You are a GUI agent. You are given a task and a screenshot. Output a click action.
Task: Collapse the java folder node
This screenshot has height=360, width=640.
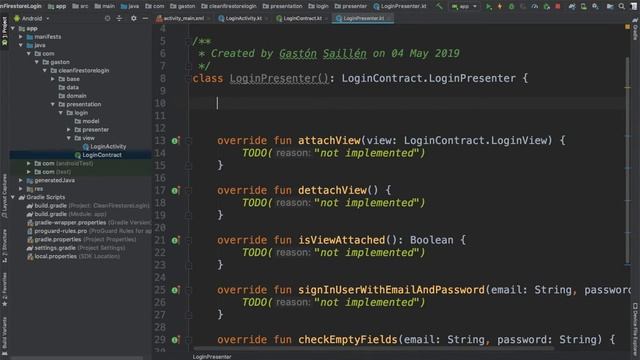click(x=21, y=45)
